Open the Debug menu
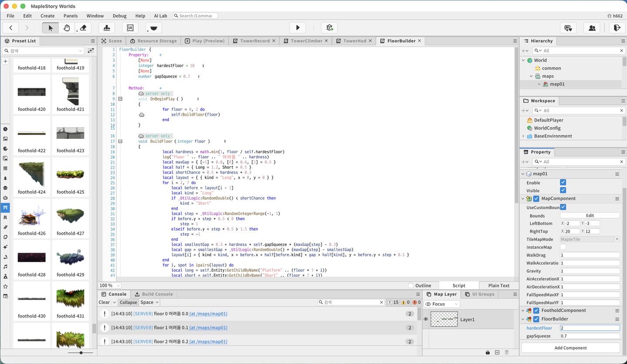Image resolution: width=627 pixels, height=364 pixels. [x=119, y=16]
